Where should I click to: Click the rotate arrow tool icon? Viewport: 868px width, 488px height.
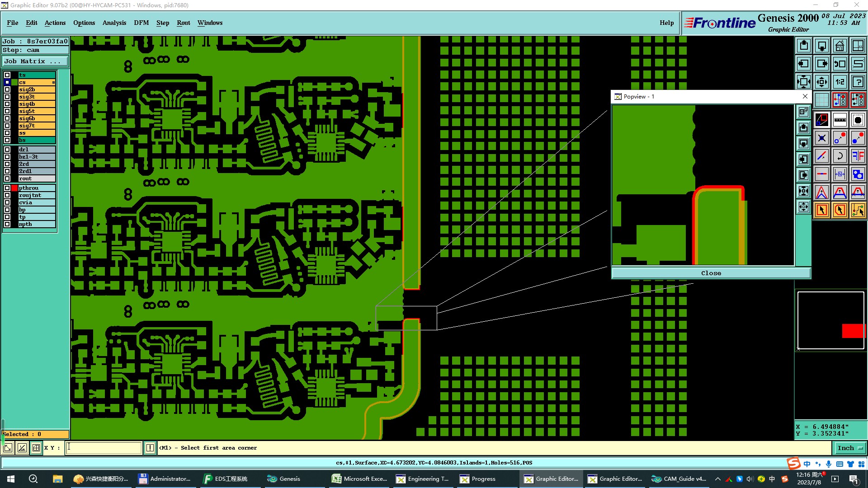pyautogui.click(x=840, y=156)
